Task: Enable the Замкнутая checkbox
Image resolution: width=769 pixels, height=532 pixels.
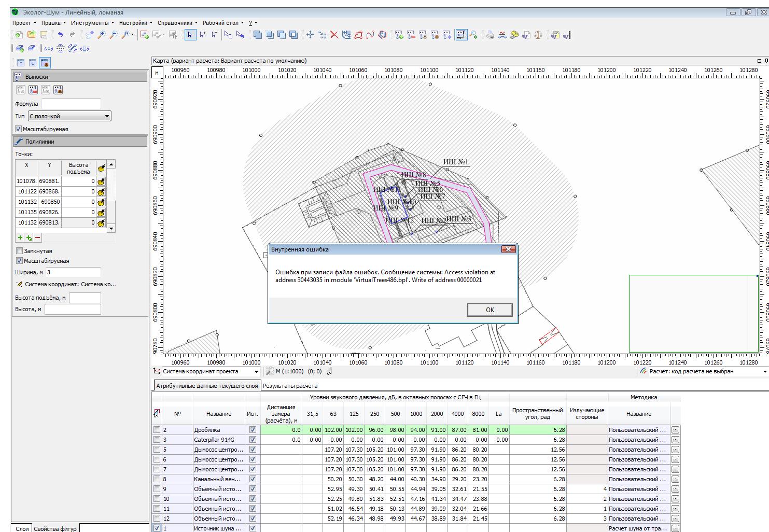Action: coord(19,251)
